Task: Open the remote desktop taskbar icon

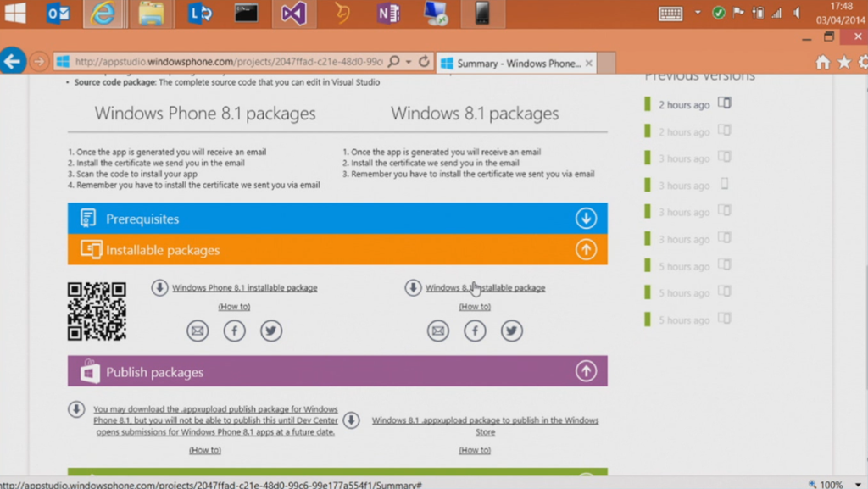Action: (x=436, y=14)
